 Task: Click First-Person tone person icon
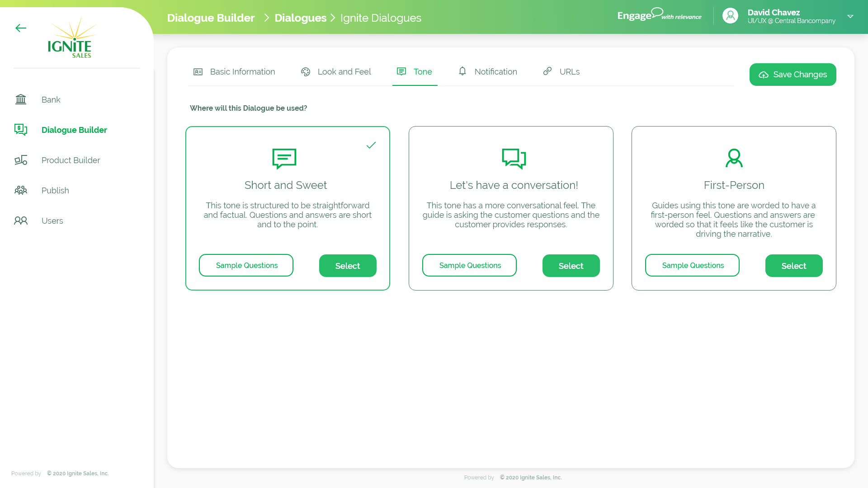point(734,158)
